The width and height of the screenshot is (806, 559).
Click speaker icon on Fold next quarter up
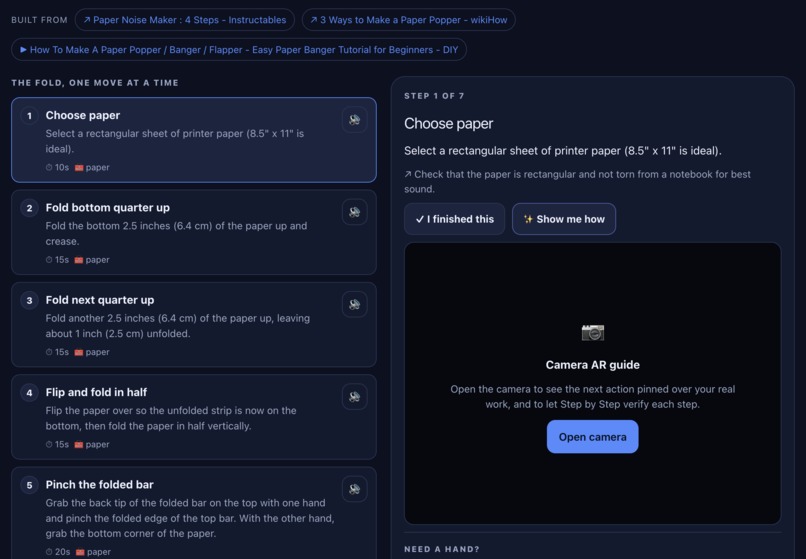pyautogui.click(x=354, y=304)
